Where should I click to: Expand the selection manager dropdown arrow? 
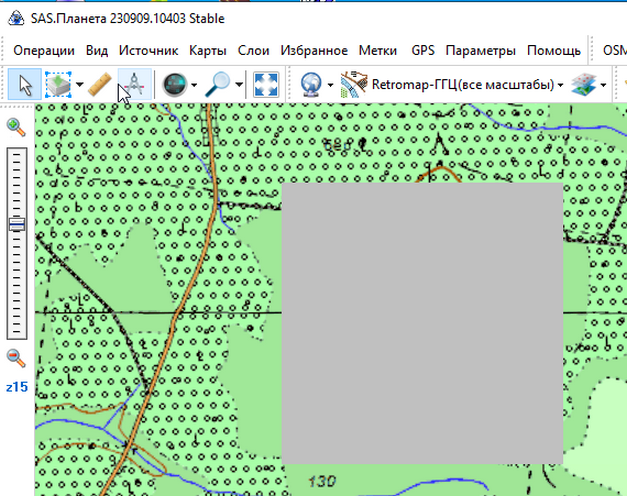pos(80,85)
